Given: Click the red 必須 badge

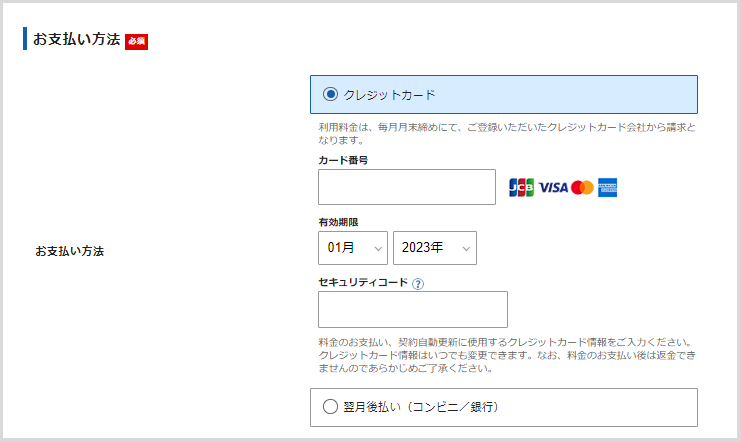Looking at the screenshot, I should click(x=136, y=41).
